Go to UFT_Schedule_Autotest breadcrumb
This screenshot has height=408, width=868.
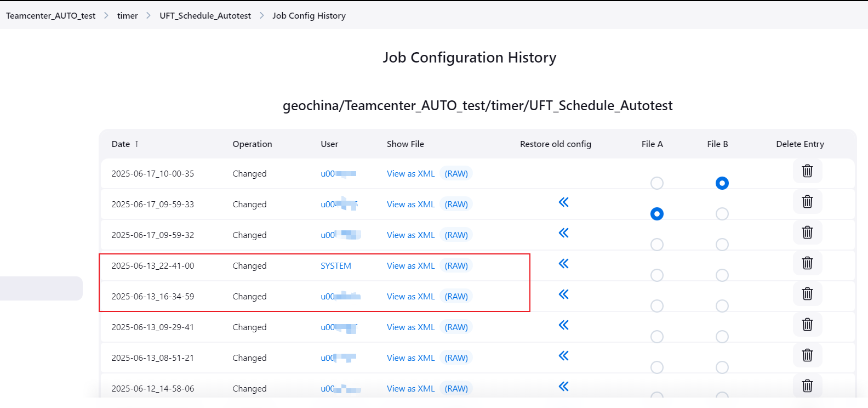205,16
